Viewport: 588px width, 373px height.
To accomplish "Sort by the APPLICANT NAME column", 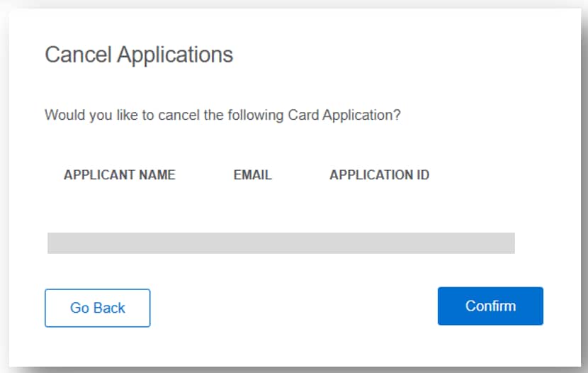I will click(120, 174).
